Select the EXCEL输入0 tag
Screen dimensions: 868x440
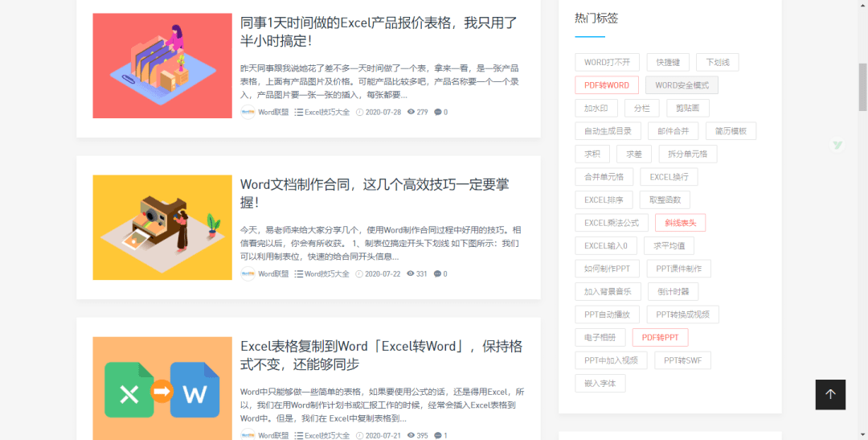[606, 245]
